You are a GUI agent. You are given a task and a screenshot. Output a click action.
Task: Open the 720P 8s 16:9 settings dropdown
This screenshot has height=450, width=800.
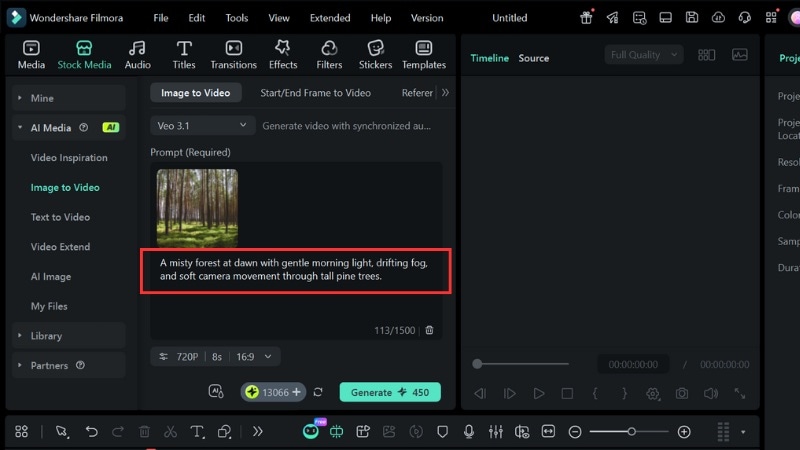215,357
